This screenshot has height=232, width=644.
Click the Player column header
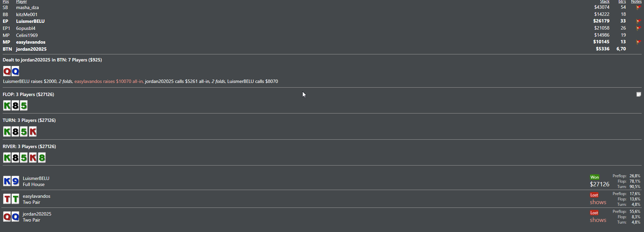(21, 2)
